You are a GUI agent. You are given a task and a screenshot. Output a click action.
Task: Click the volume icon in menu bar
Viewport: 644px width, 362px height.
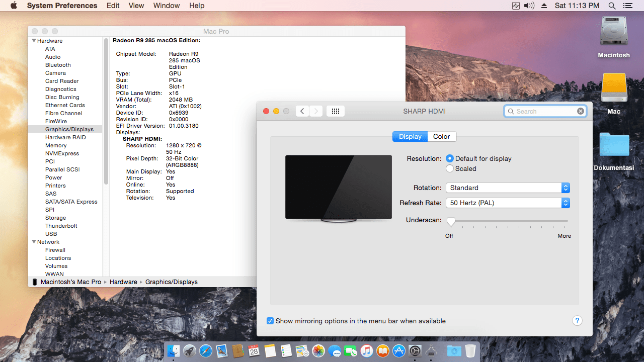(x=529, y=6)
